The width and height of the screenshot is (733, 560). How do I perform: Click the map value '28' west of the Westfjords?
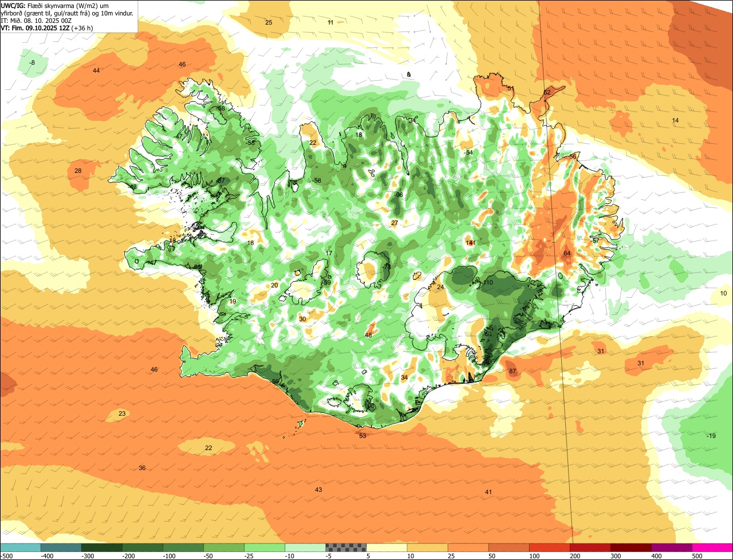tap(78, 171)
